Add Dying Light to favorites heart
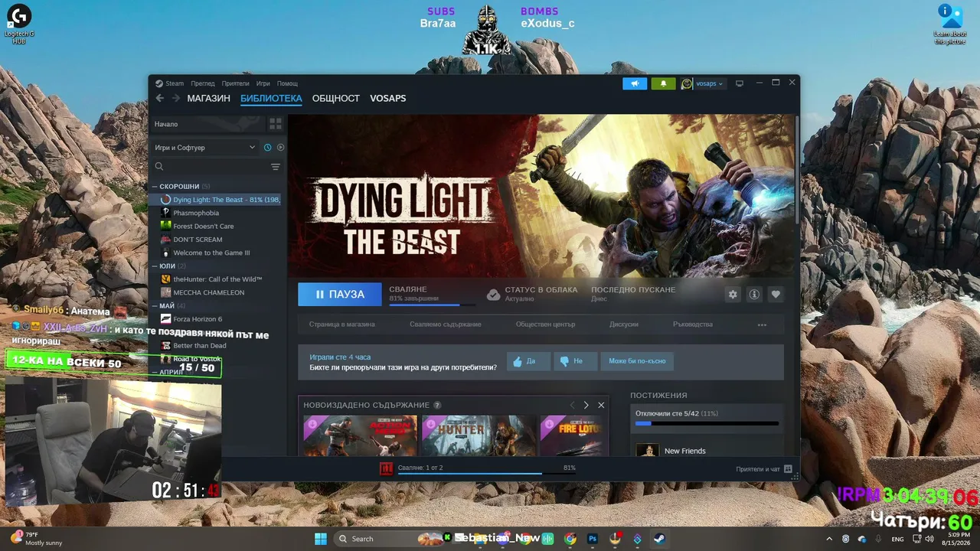 click(776, 294)
